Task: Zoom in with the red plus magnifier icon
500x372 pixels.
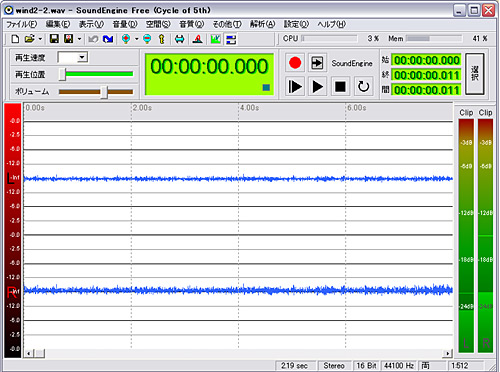Action: tap(126, 39)
